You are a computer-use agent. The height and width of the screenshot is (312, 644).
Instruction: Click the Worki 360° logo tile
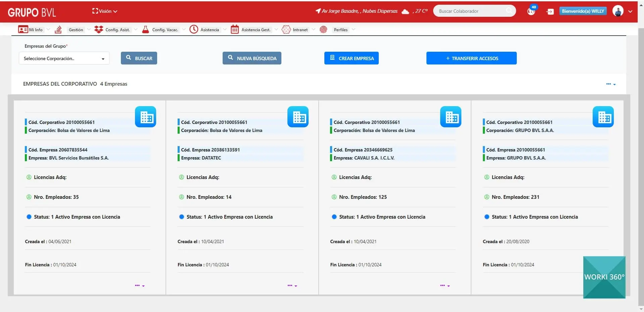[604, 277]
